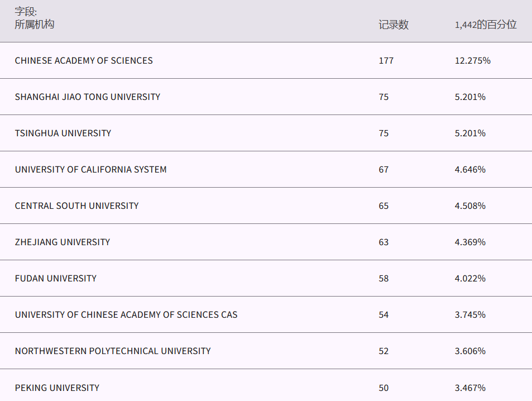Open NORTHWESTERN POLYTECHNICAL UNIVERSITY entry
Image resolution: width=532 pixels, height=401 pixels.
[113, 351]
